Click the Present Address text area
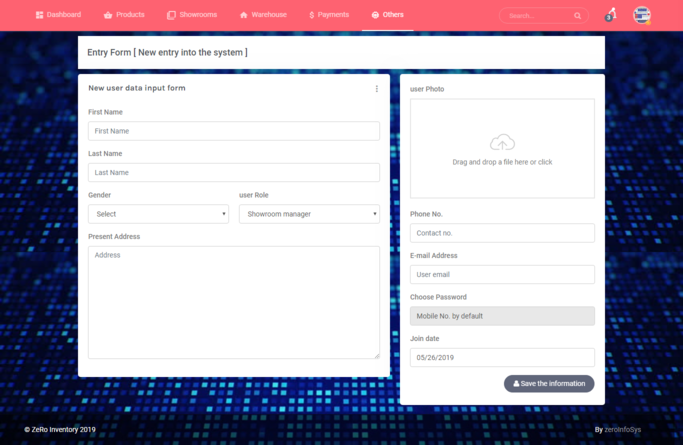Image resolution: width=683 pixels, height=445 pixels. pos(234,302)
